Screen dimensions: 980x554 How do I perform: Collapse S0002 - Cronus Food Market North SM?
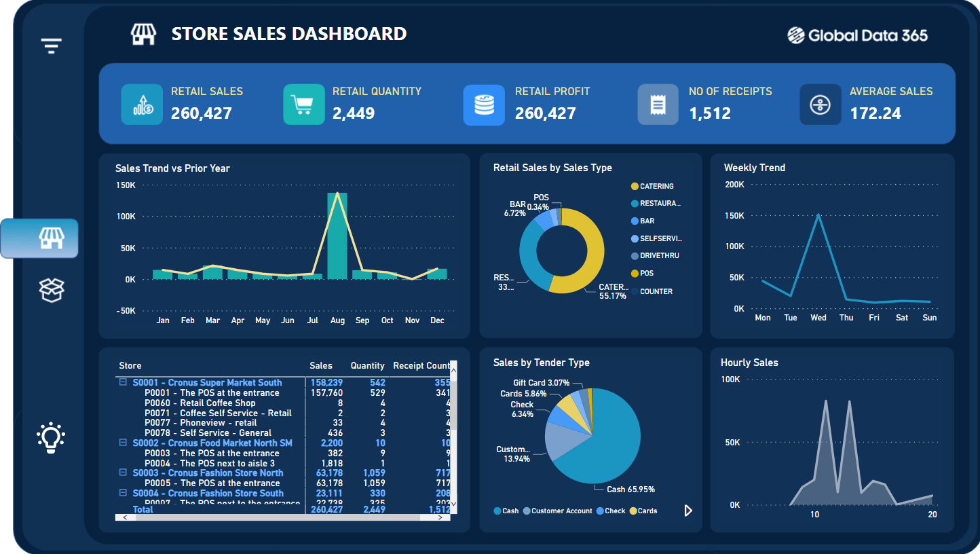[123, 443]
